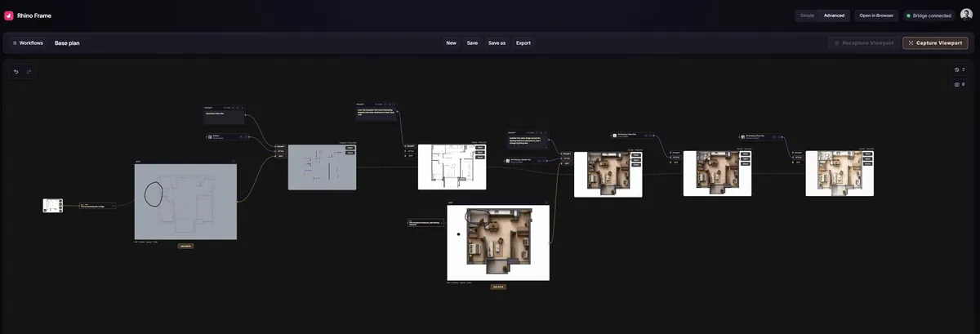The image size is (980, 334).
Task: Click Export in the top toolbar
Action: (x=523, y=42)
